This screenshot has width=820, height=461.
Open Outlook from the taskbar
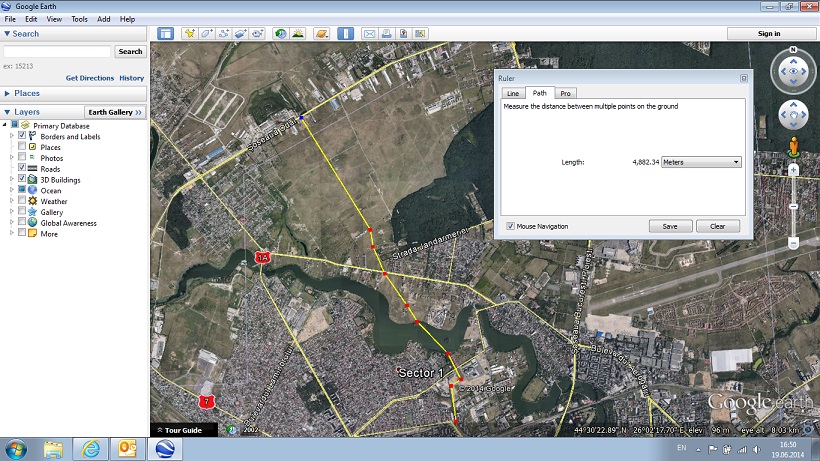(x=127, y=449)
